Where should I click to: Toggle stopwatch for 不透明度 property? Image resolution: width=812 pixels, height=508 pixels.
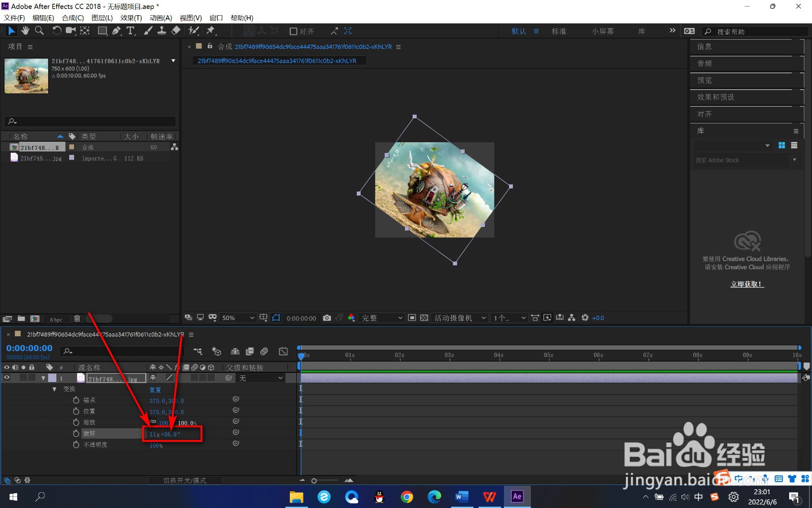coord(76,445)
